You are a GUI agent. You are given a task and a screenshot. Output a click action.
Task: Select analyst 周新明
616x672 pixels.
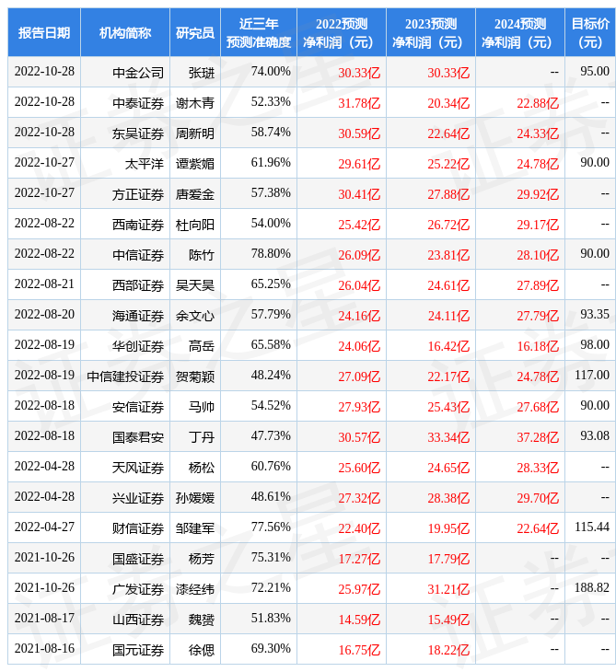(195, 133)
